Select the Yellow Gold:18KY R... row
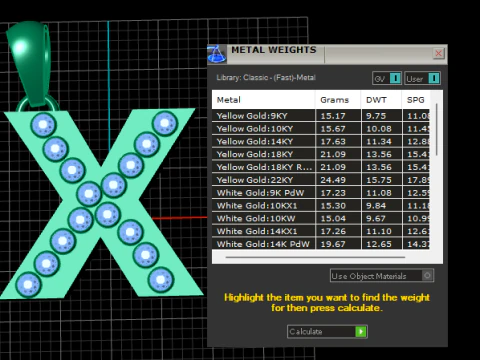The width and height of the screenshot is (480, 360). coord(321,167)
